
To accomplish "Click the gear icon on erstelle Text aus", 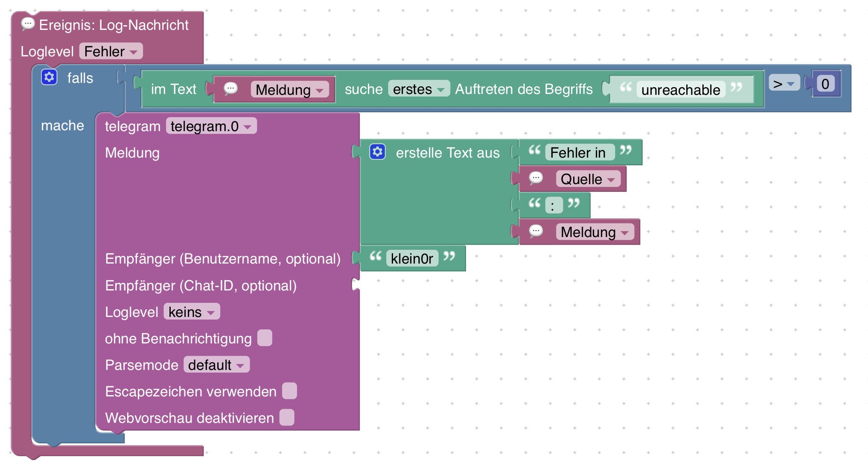I will click(378, 152).
